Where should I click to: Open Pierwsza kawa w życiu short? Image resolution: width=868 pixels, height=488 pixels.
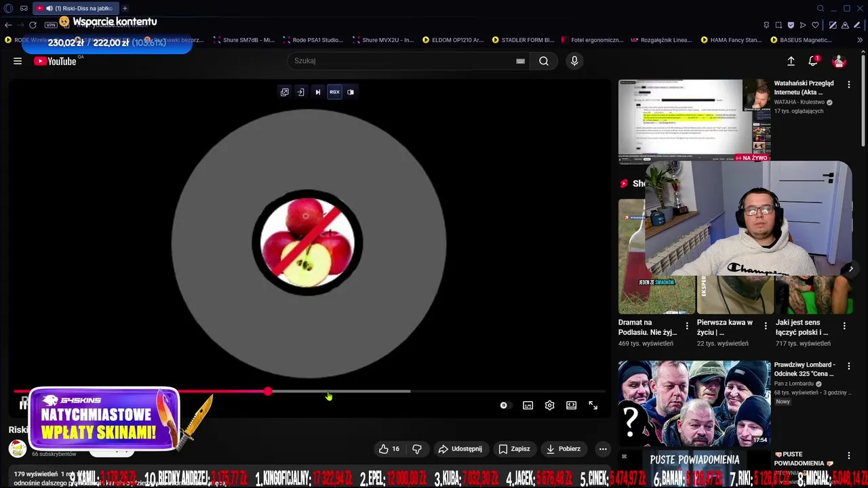tap(736, 295)
